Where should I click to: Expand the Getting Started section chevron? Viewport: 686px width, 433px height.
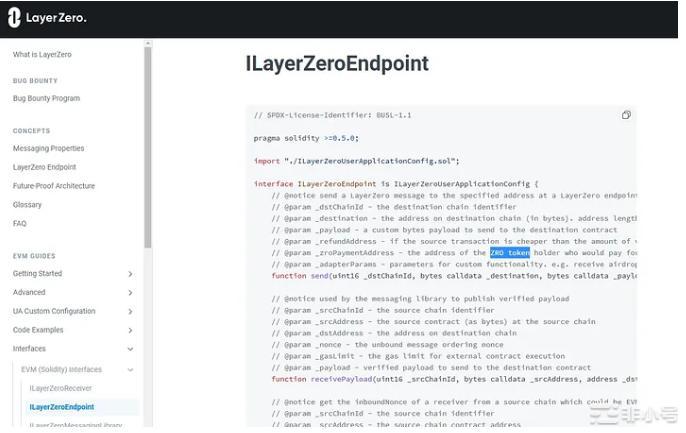[x=130, y=273]
